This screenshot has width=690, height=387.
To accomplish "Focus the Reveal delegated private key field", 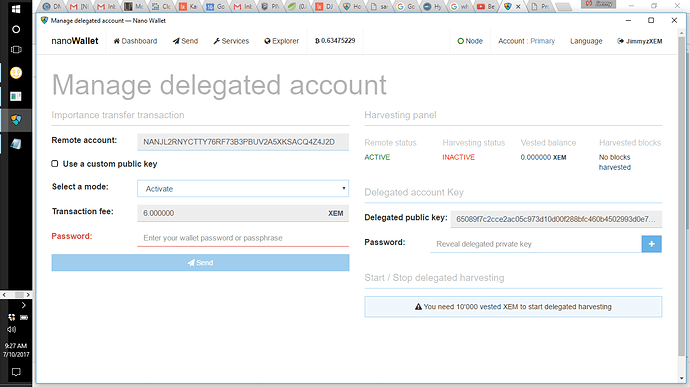I will tap(536, 244).
